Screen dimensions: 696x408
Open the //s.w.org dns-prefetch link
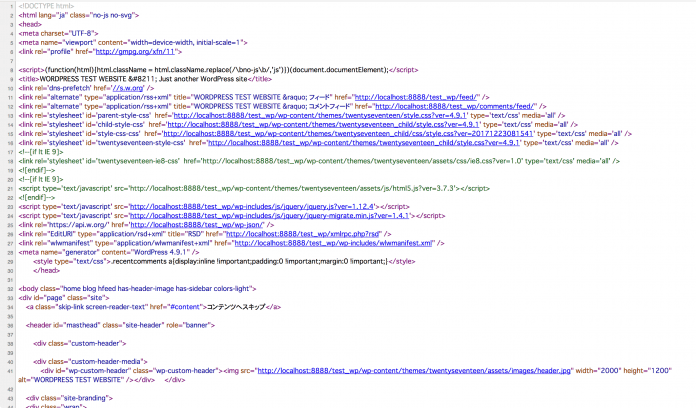(x=128, y=88)
